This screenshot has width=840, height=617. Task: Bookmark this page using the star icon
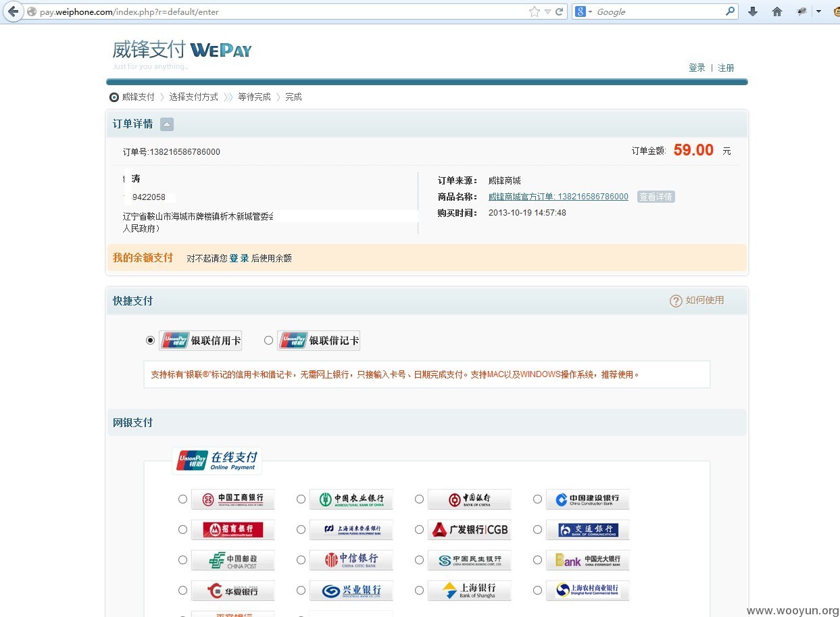(535, 11)
